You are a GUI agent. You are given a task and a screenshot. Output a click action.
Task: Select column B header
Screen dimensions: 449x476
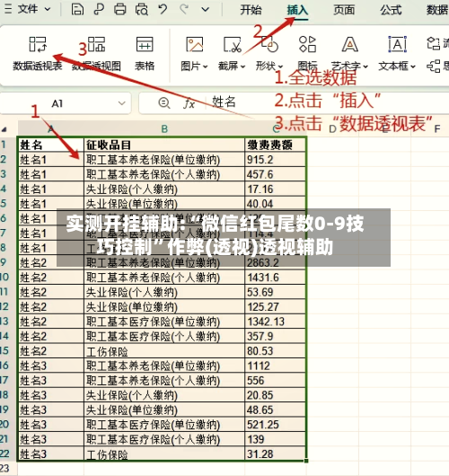pyautogui.click(x=164, y=129)
